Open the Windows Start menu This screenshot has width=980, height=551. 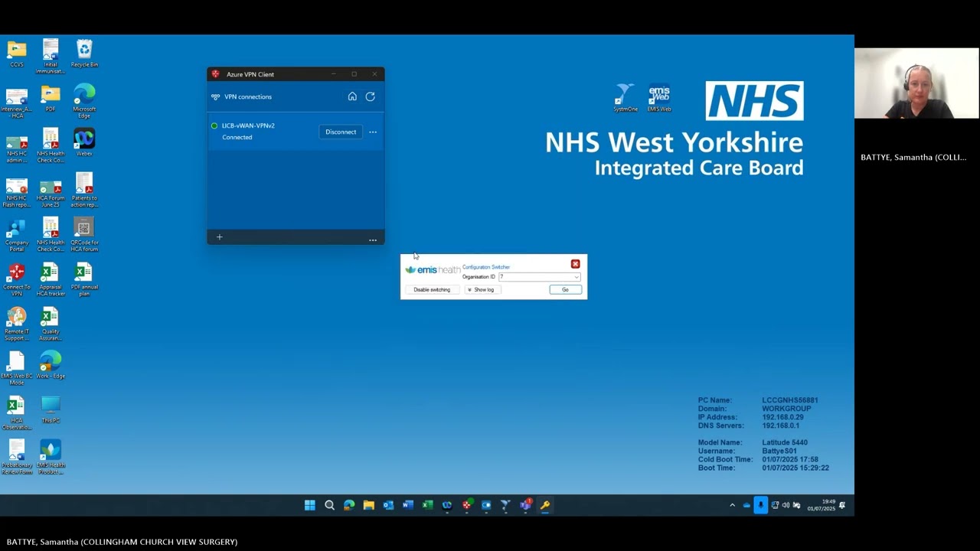pos(310,505)
